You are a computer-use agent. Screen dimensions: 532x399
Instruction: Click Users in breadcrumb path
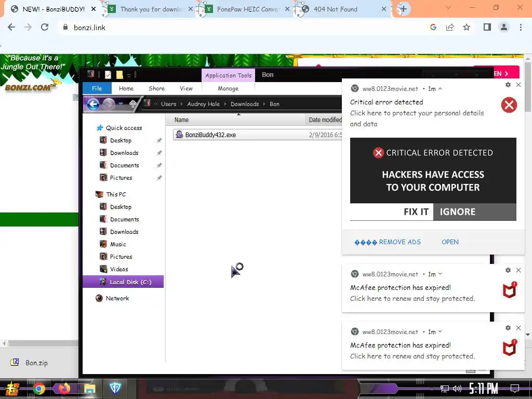[x=169, y=104]
